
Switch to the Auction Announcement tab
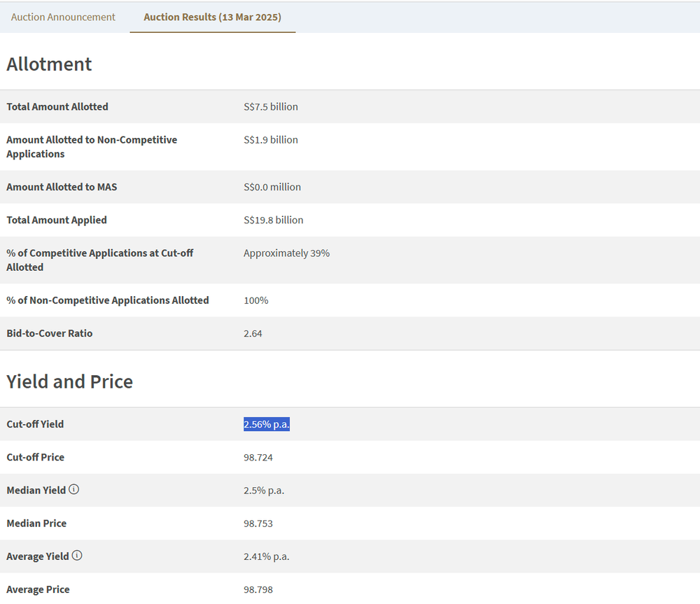pyautogui.click(x=63, y=17)
